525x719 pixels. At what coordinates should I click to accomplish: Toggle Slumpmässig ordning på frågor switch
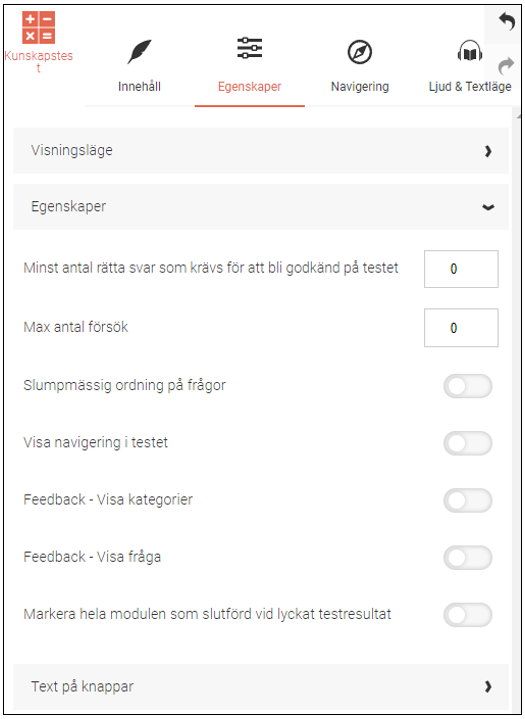[x=468, y=386]
